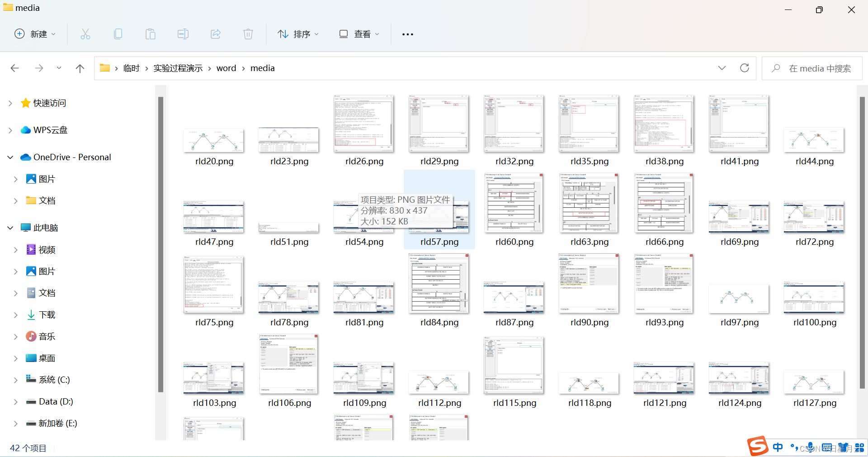Go back with the left arrow
The width and height of the screenshot is (868, 457).
[x=14, y=68]
